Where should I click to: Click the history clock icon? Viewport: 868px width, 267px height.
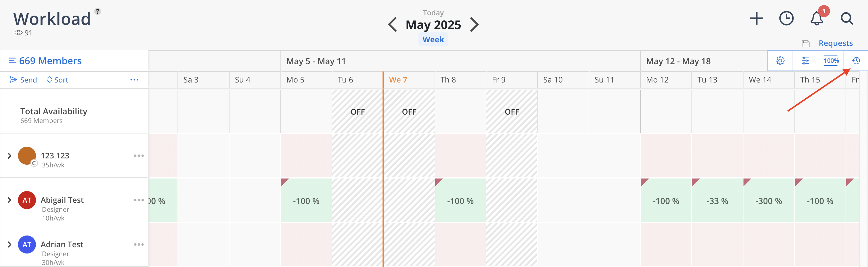point(856,61)
